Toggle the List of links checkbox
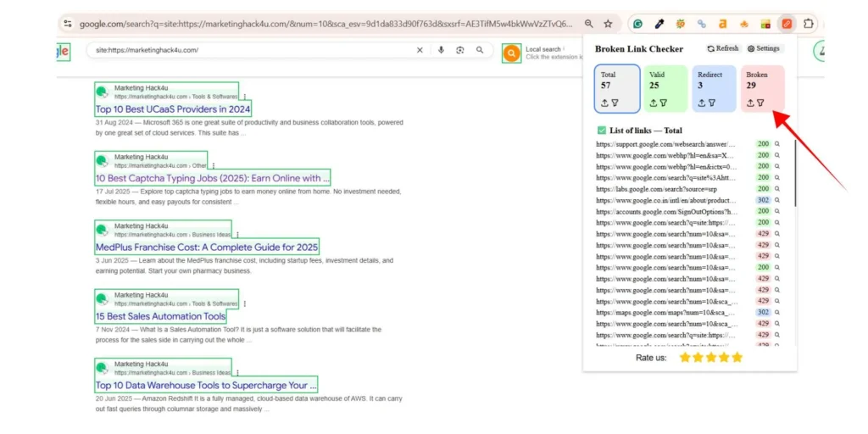This screenshot has width=868, height=434. point(602,131)
